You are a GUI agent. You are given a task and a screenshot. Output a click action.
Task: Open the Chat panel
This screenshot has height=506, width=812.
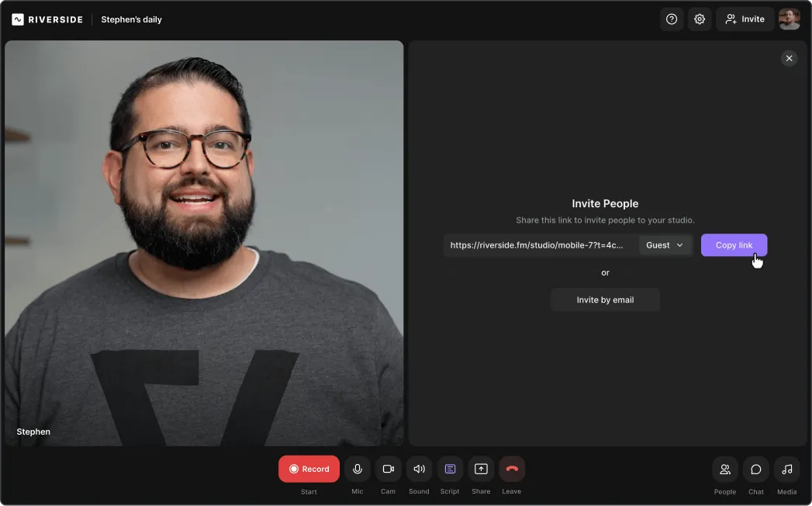tap(755, 469)
